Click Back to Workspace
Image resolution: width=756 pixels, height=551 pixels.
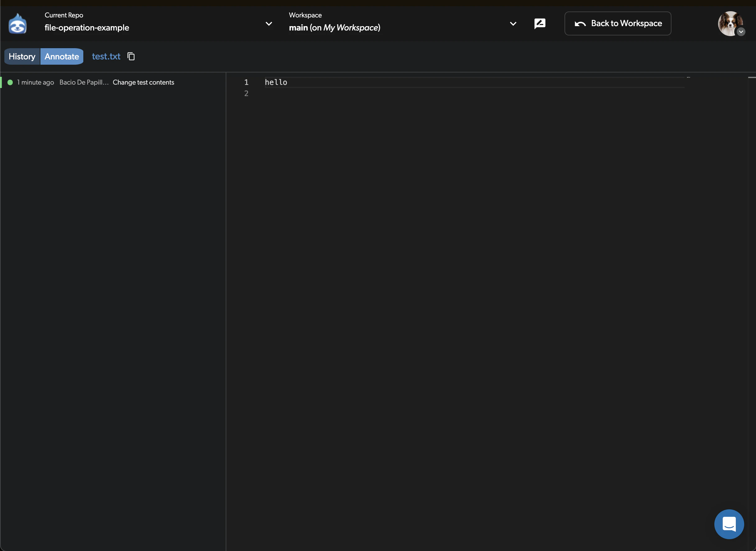pyautogui.click(x=618, y=23)
